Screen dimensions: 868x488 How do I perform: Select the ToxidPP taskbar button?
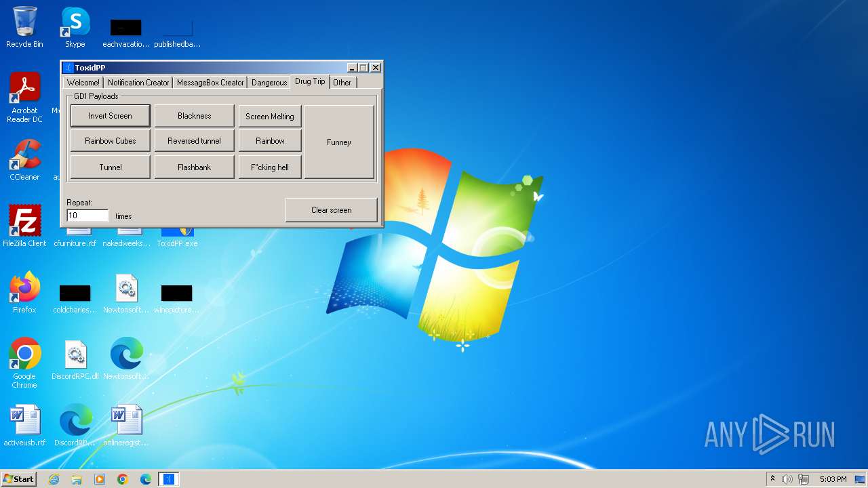(x=169, y=479)
